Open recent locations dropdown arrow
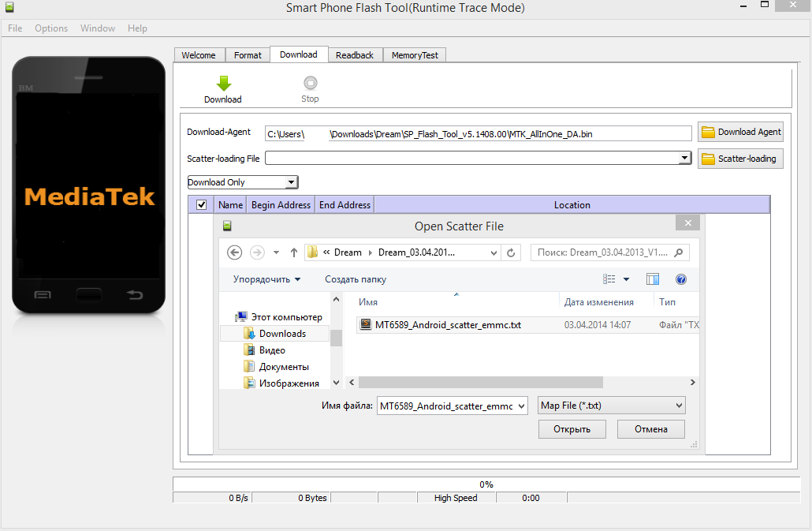Screen dimensions: 812x531 click(x=277, y=252)
